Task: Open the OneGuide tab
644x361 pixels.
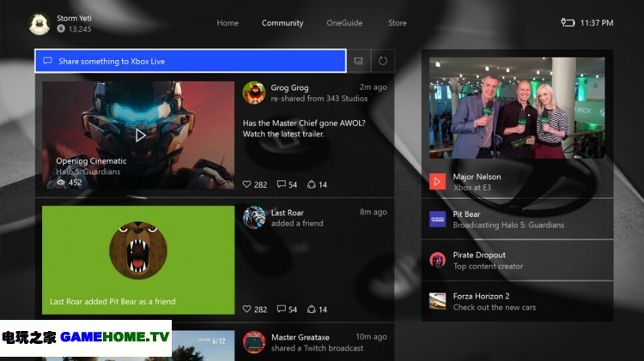Action: tap(344, 23)
